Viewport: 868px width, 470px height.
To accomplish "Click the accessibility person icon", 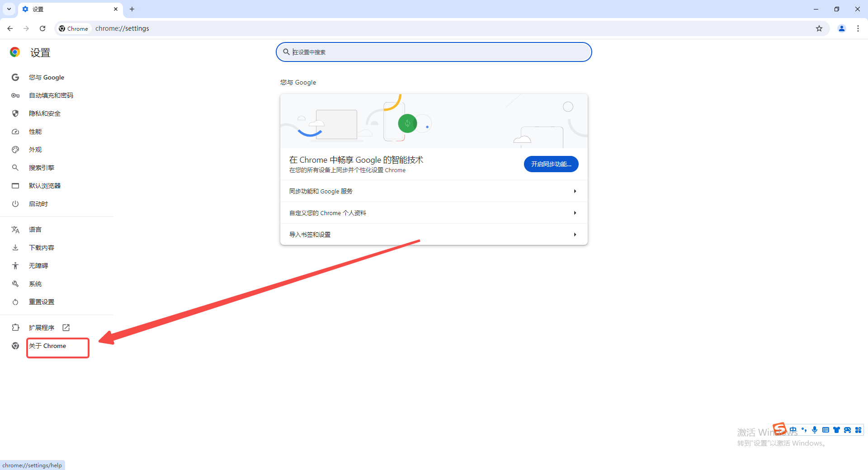I will tap(15, 266).
